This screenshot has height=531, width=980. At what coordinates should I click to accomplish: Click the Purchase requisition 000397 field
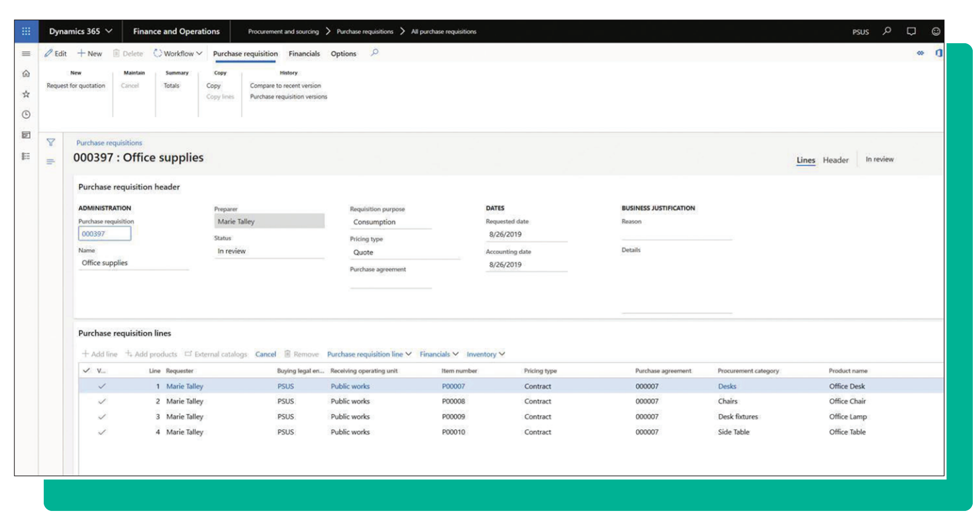[x=104, y=234]
